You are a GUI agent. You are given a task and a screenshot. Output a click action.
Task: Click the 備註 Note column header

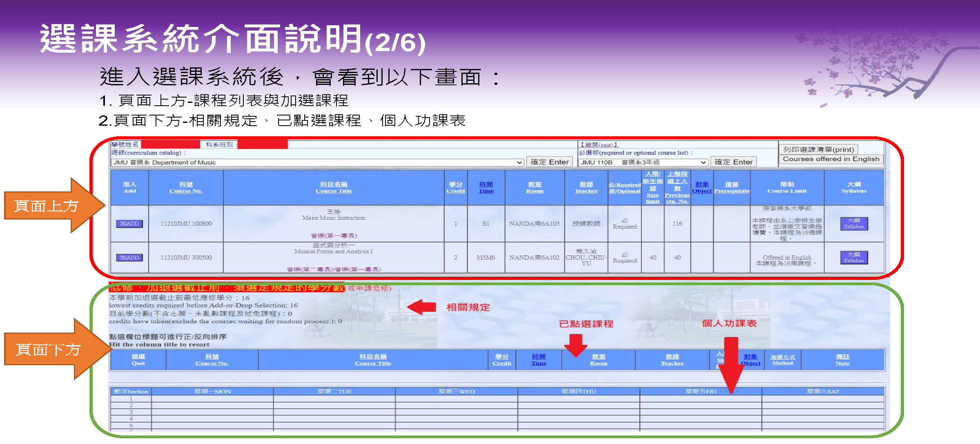coord(842,360)
